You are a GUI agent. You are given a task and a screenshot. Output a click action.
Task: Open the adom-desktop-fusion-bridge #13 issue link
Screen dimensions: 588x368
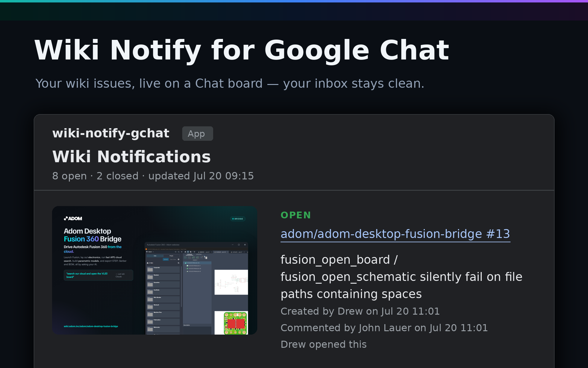click(395, 234)
